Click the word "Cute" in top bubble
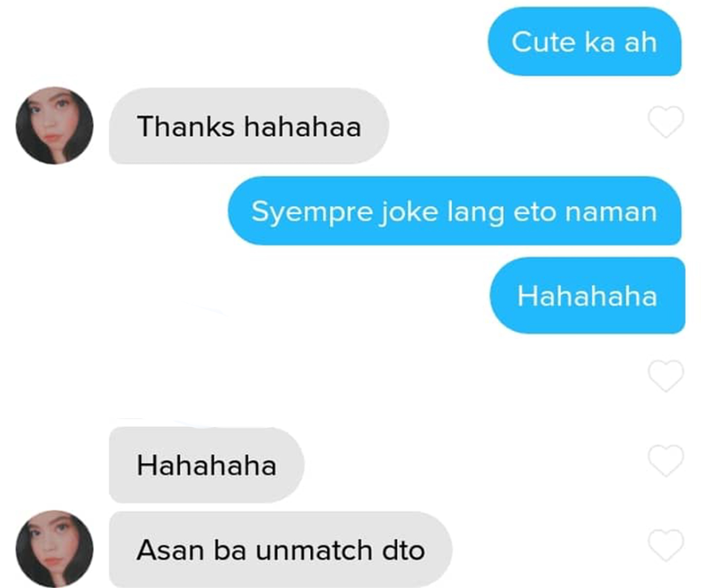701x588 pixels. click(543, 42)
